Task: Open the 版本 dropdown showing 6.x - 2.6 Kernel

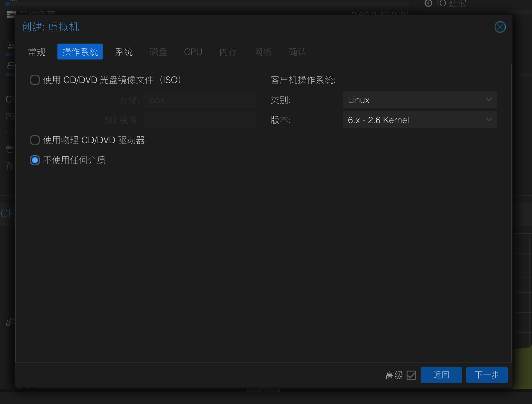Action: (x=420, y=120)
